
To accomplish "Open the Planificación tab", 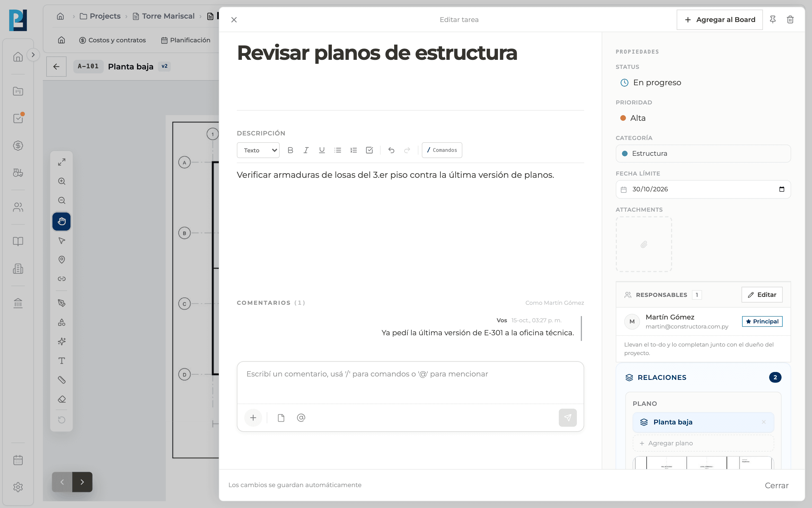I will [186, 40].
